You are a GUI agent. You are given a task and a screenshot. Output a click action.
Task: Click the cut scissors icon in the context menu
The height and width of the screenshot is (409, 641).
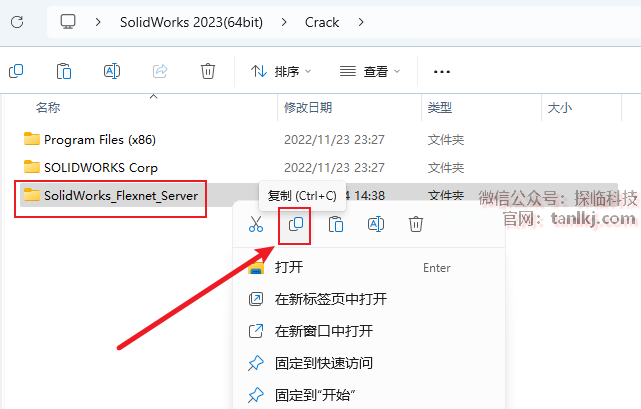256,224
